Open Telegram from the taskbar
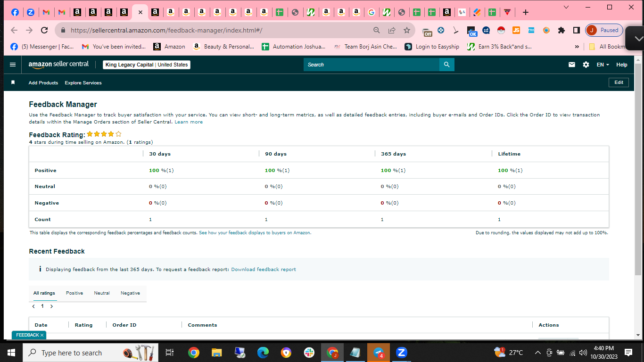This screenshot has width=644, height=362. point(379,353)
